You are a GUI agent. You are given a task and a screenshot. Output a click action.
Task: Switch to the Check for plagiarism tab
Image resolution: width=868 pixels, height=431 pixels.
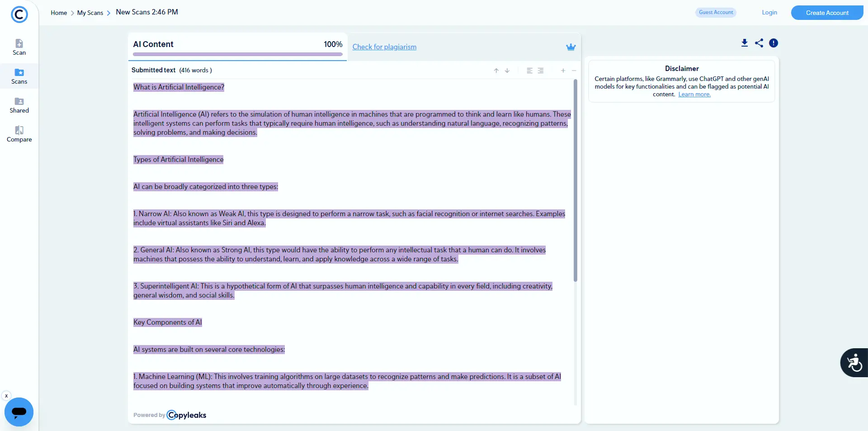384,47
